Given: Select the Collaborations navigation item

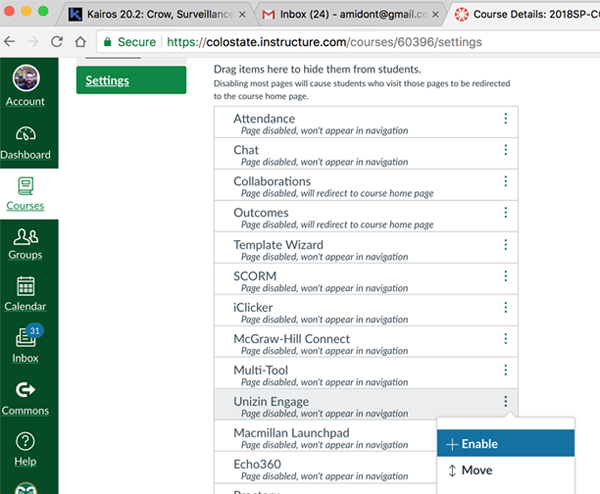Looking at the screenshot, I should pos(366,185).
